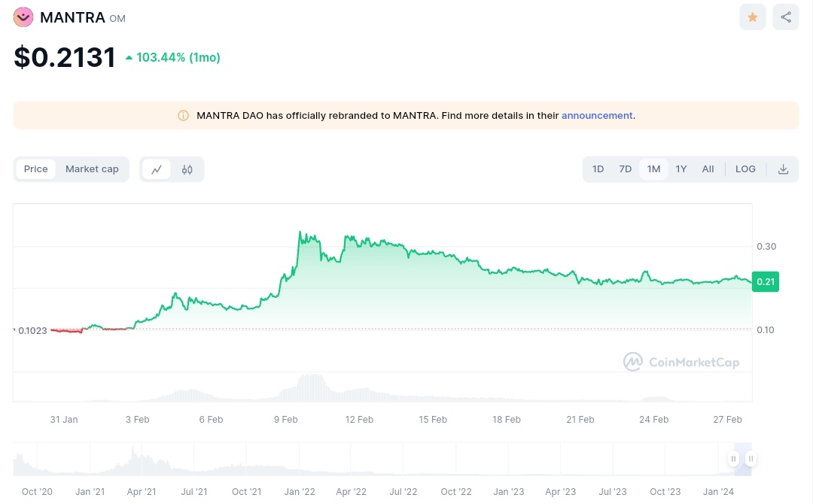Click the 18 Feb date label
The image size is (813, 504).
pyautogui.click(x=507, y=420)
